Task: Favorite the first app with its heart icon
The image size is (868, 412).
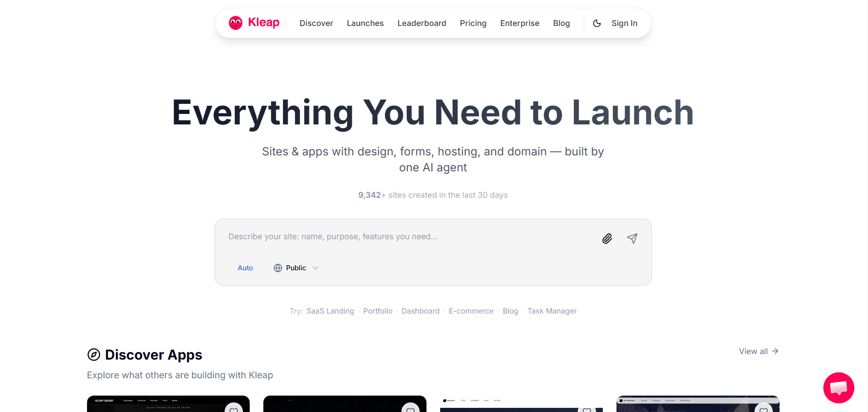Action: coord(234,410)
